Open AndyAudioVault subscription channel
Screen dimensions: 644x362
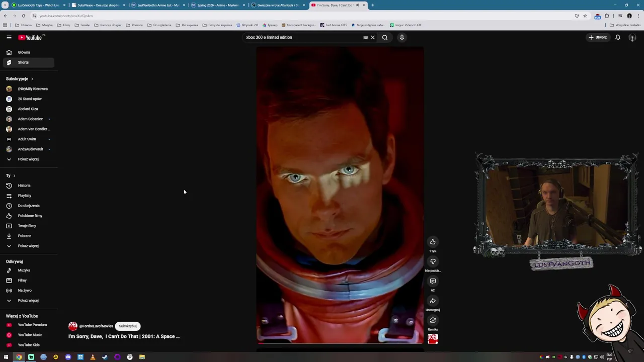pyautogui.click(x=28, y=149)
